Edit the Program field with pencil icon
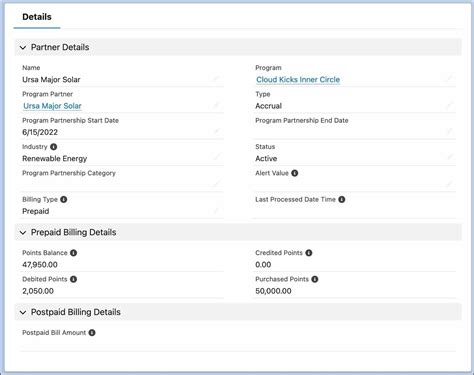The height and width of the screenshot is (375, 474). [x=449, y=78]
